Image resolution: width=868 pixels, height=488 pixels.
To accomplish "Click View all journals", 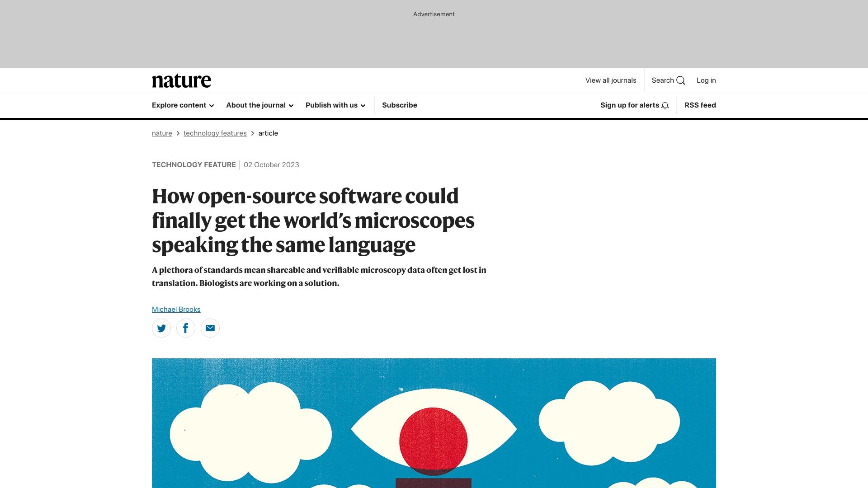I will pyautogui.click(x=611, y=80).
